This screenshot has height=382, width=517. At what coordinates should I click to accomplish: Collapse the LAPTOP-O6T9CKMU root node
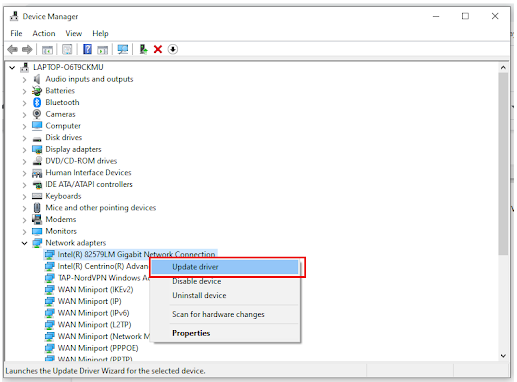point(12,68)
